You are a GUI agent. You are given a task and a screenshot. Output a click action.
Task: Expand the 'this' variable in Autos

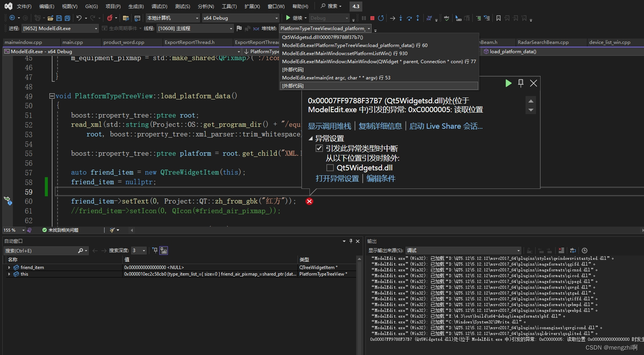click(9, 274)
